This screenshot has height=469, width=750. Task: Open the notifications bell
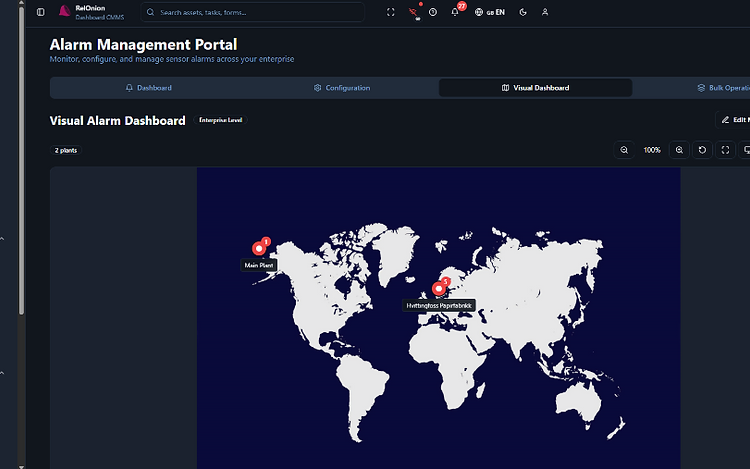click(455, 12)
